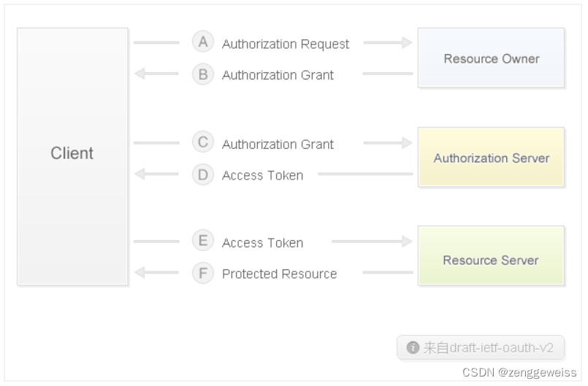
Task: Select the Access Token label beside step E
Action: pos(262,243)
